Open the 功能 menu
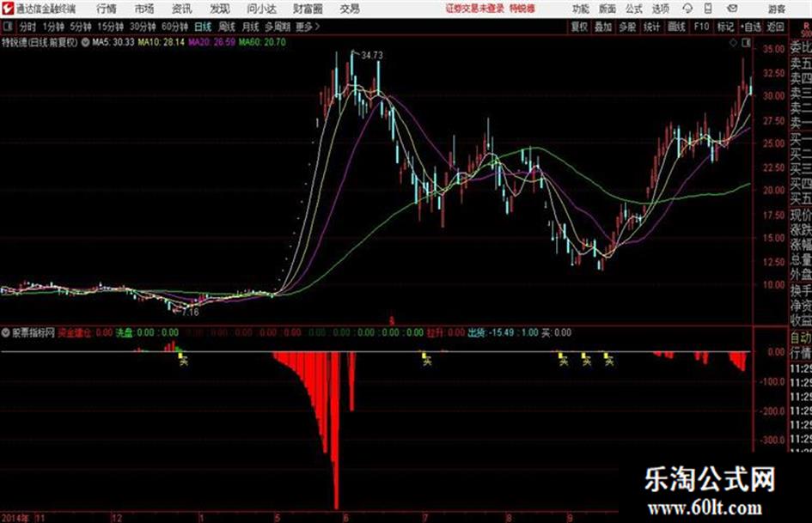The width and height of the screenshot is (812, 523). click(581, 9)
